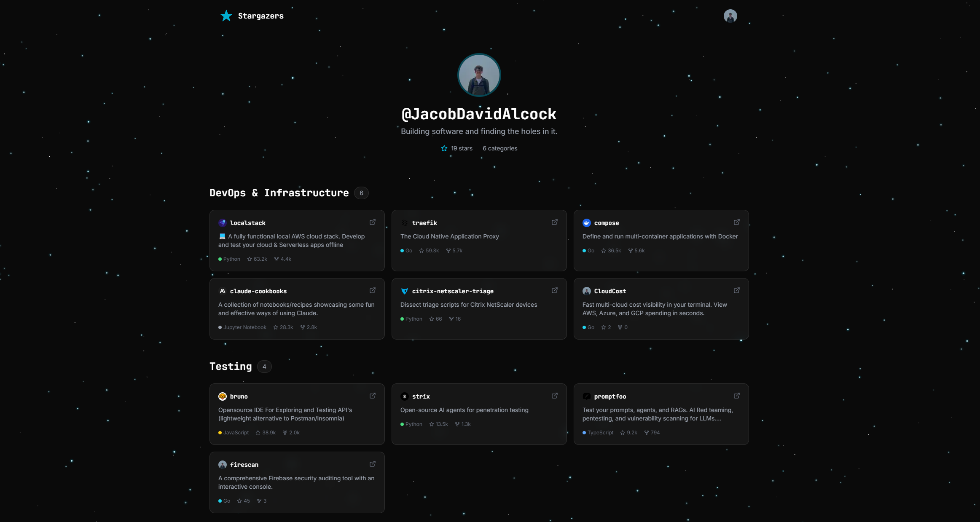The image size is (980, 522).
Task: Click the Anthropic icon on claude-cookbooks
Action: pos(223,291)
